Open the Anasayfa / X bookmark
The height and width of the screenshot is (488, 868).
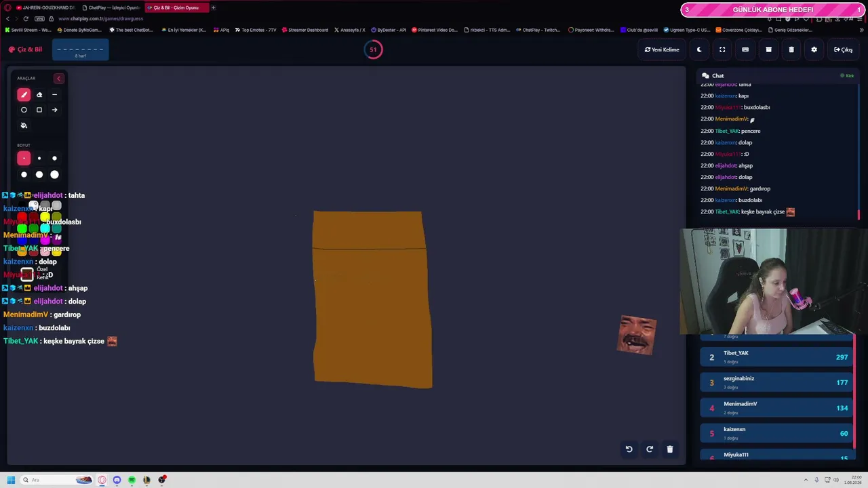coord(350,30)
